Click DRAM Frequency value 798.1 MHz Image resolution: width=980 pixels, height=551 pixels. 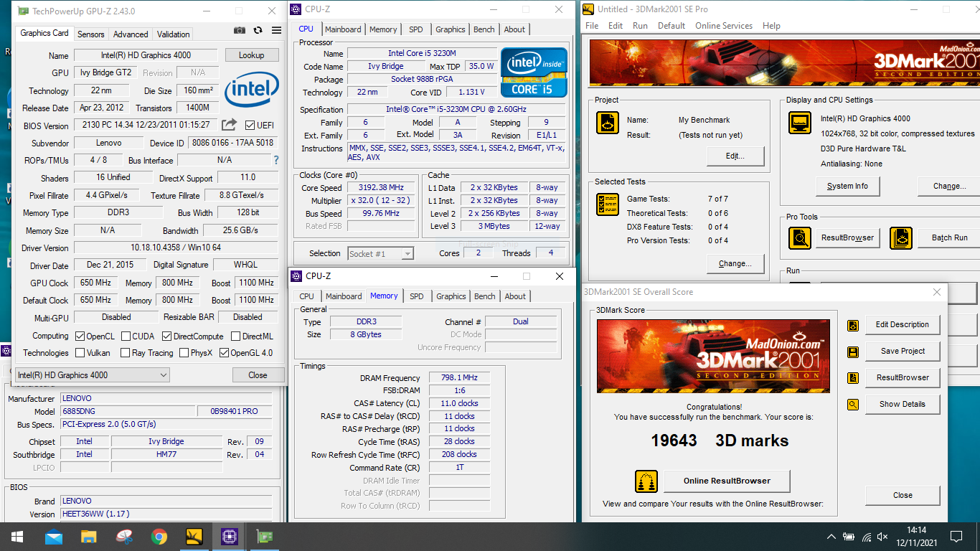[x=461, y=378]
